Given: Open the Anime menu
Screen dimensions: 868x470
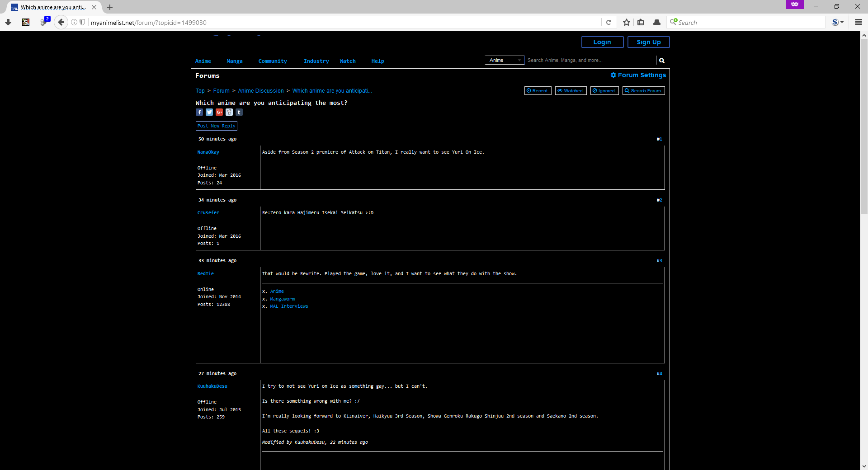Looking at the screenshot, I should pos(203,61).
